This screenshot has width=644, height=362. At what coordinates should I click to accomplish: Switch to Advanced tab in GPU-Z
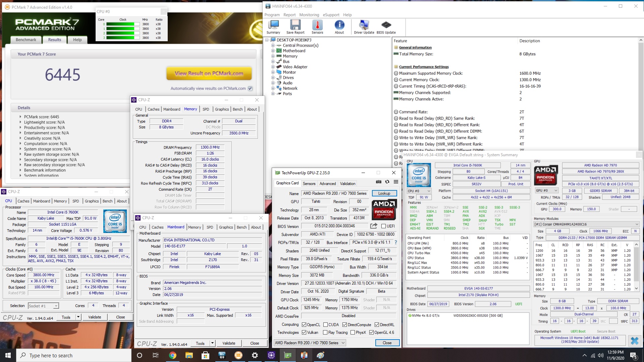pyautogui.click(x=328, y=184)
